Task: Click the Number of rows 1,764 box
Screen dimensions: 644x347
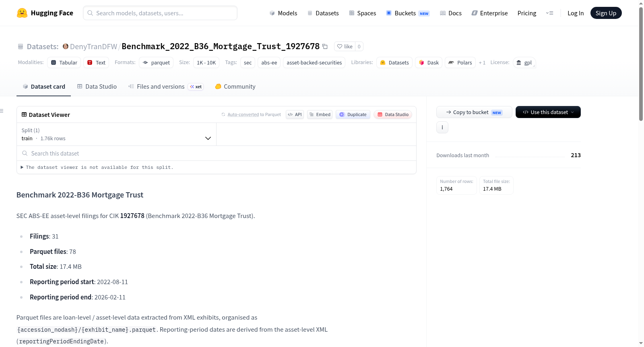Action: point(456,185)
